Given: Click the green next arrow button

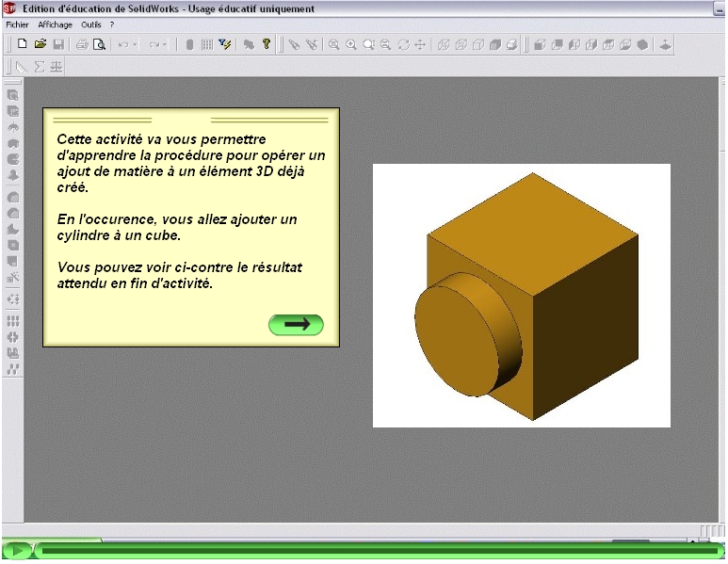Looking at the screenshot, I should click(x=296, y=324).
